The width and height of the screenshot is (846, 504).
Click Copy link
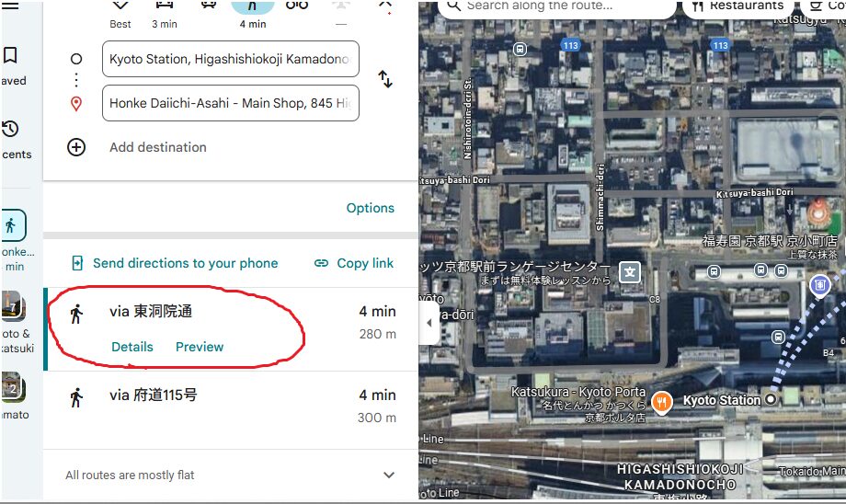pos(354,263)
